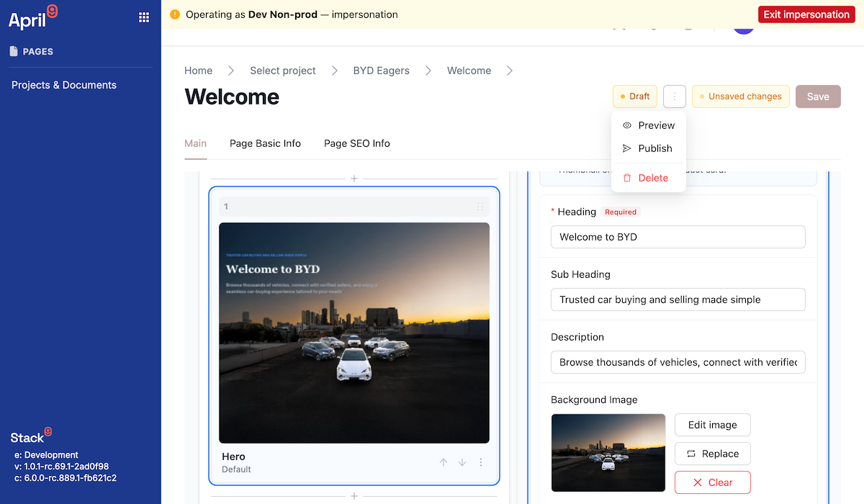Click the eye icon beside Preview
This screenshot has height=504, width=864.
pos(627,125)
